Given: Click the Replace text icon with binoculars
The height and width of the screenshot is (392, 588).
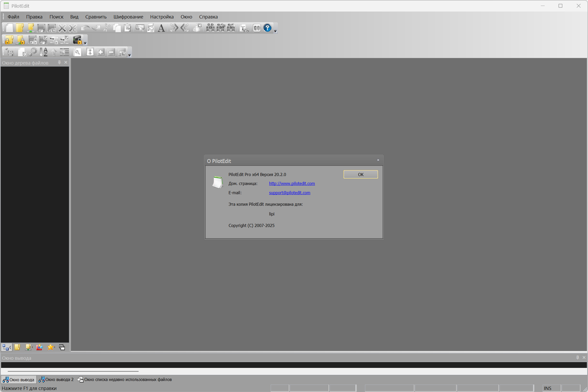Looking at the screenshot, I should (x=244, y=28).
